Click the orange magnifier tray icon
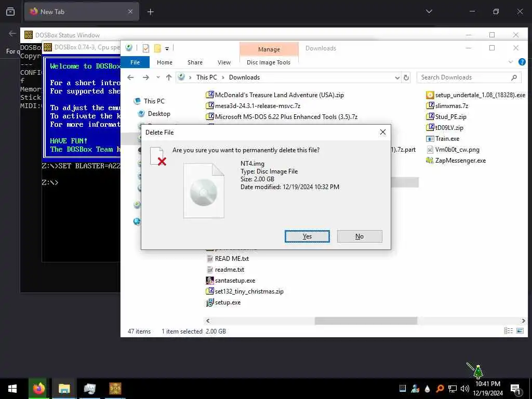532x399 pixels. click(440, 389)
